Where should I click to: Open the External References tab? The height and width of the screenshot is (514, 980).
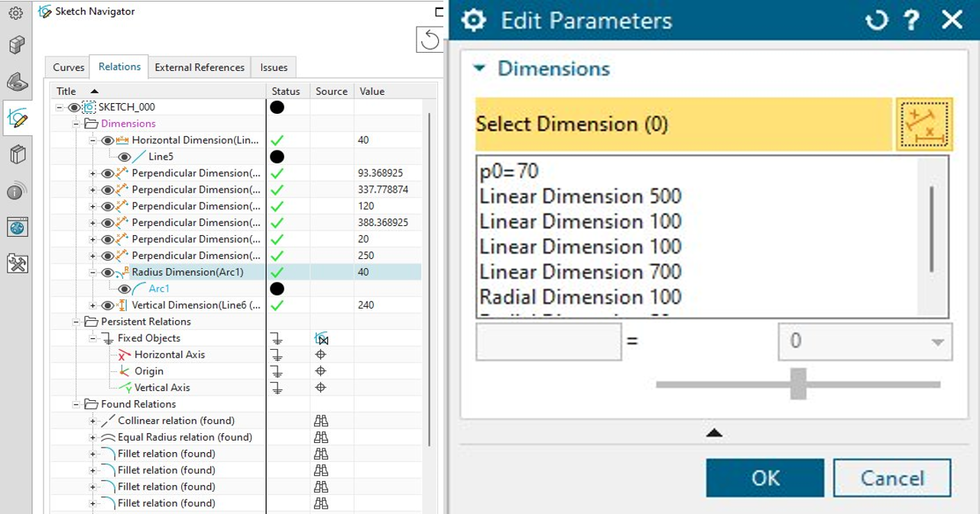tap(200, 67)
